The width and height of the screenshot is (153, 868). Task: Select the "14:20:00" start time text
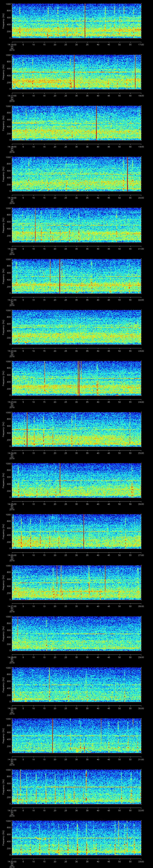12,249
